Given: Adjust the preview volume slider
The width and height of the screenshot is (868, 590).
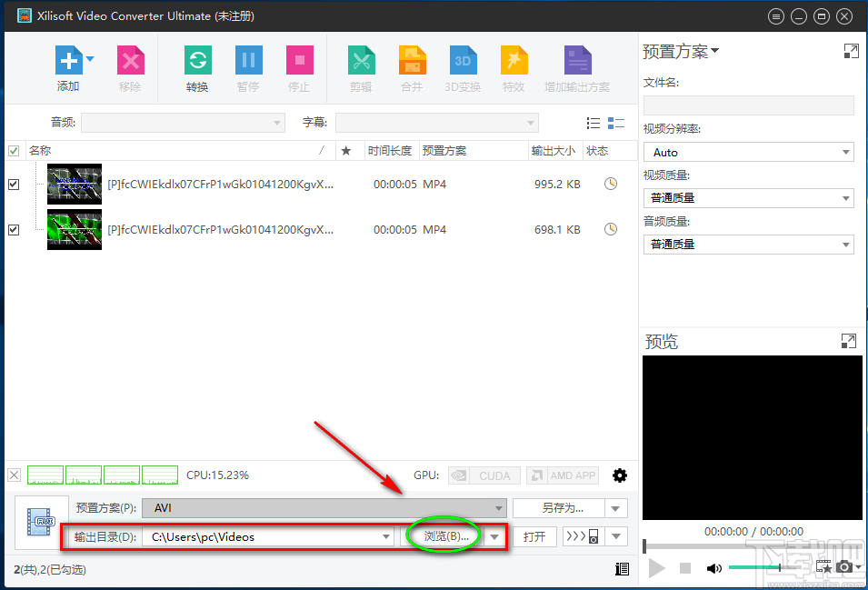Looking at the screenshot, I should [761, 568].
